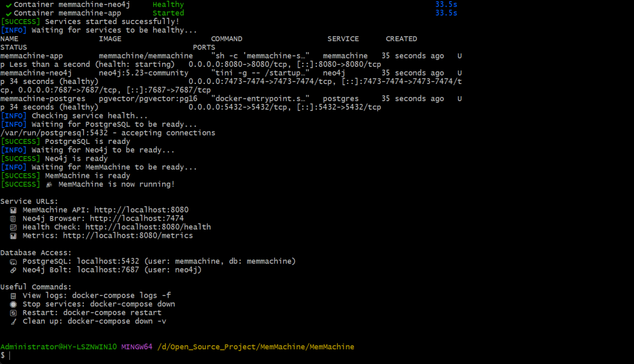
Task: Click the 'memmachine-postgres' container name in table
Action: (43, 99)
